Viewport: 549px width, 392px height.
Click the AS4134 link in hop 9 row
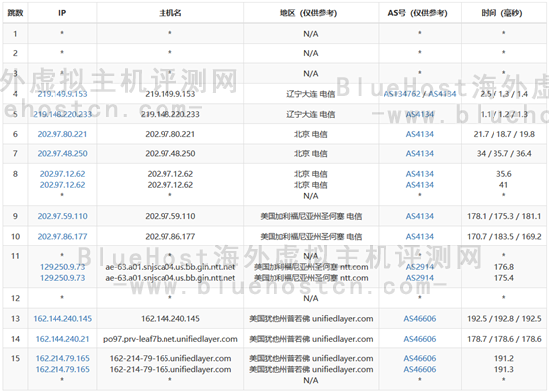coord(420,216)
